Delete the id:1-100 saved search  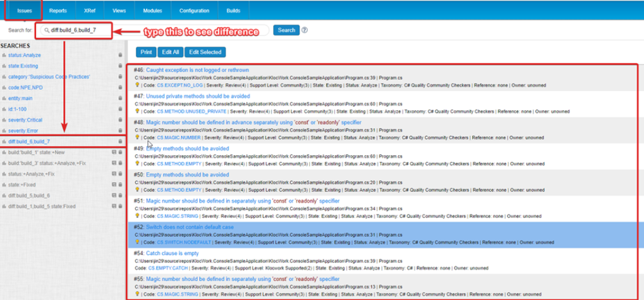pos(120,109)
